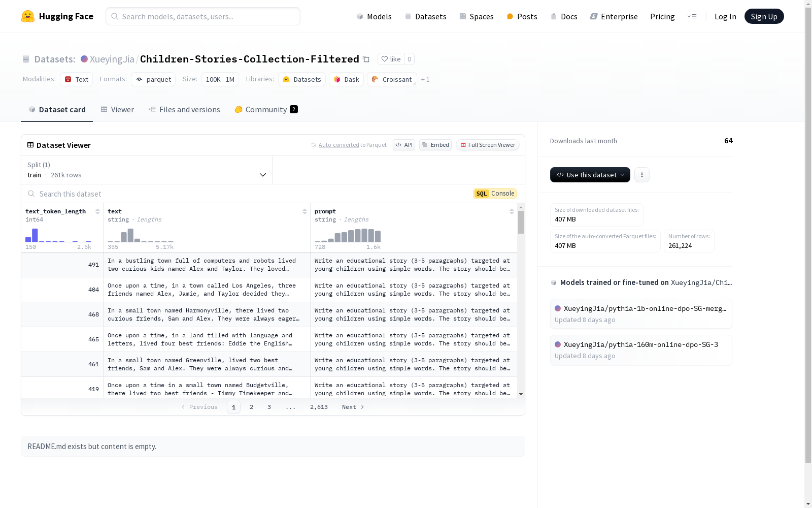812x508 pixels.
Task: Switch to the Dataset card tab
Action: (x=57, y=110)
